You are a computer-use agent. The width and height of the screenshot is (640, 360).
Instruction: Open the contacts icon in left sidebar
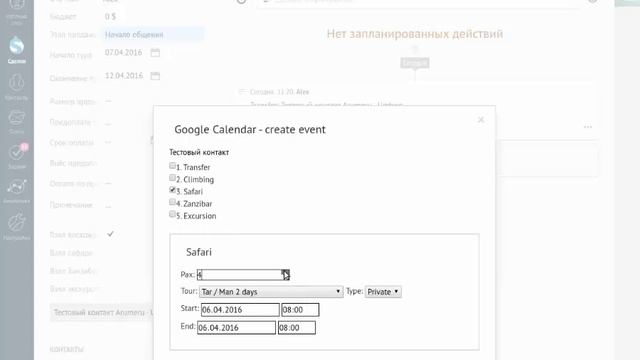pos(17,87)
